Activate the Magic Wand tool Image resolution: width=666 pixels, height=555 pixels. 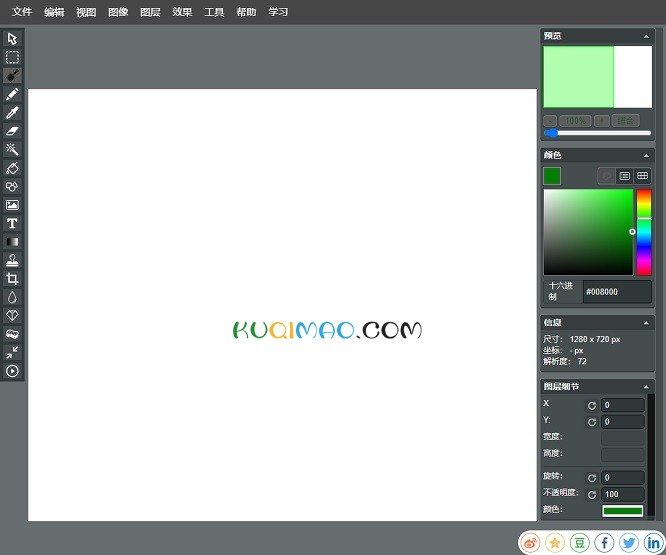pyautogui.click(x=12, y=149)
